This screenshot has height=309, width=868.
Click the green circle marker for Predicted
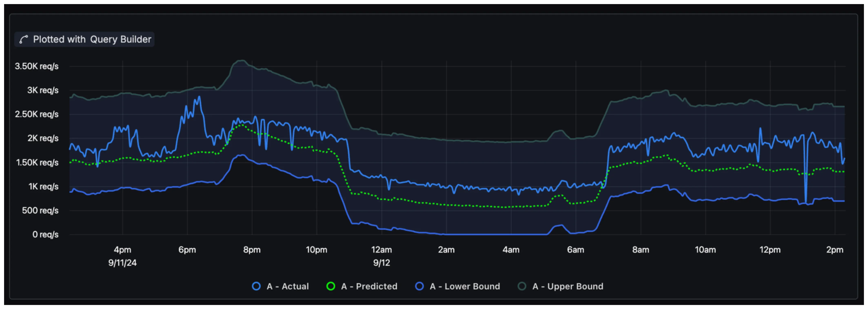pyautogui.click(x=330, y=286)
